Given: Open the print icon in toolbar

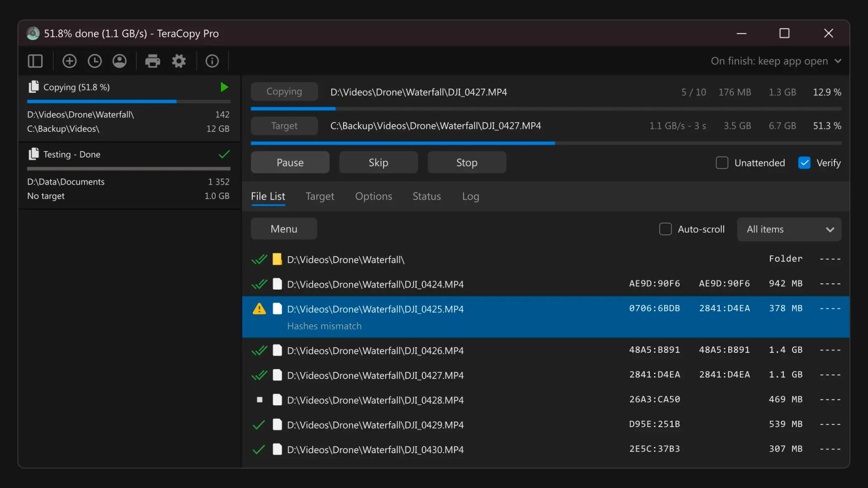Looking at the screenshot, I should (152, 60).
